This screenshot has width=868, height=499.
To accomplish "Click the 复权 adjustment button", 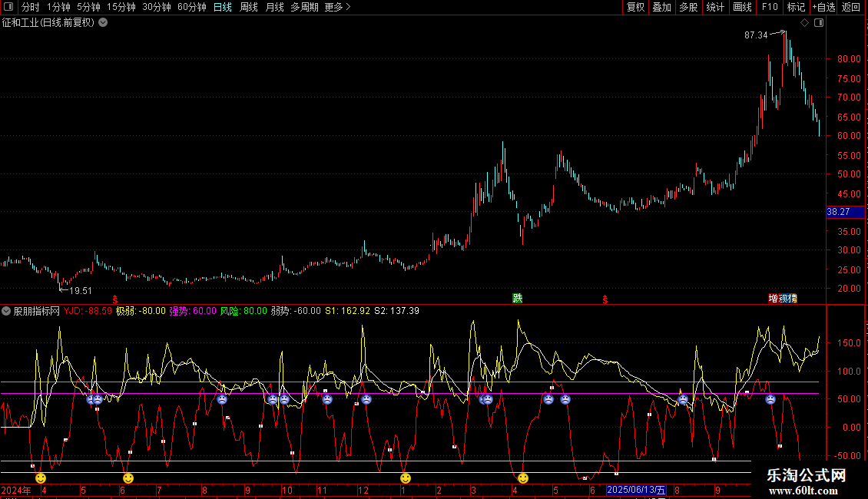I will pos(635,7).
